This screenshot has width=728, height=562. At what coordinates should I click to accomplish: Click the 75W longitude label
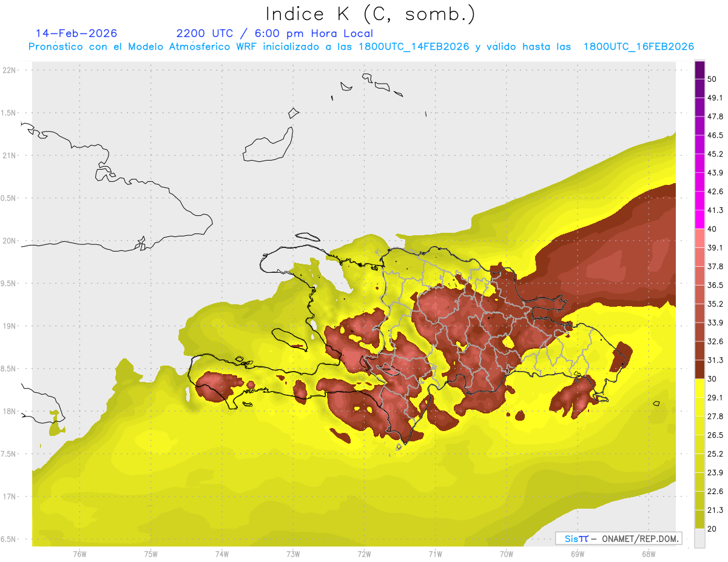pyautogui.click(x=151, y=554)
